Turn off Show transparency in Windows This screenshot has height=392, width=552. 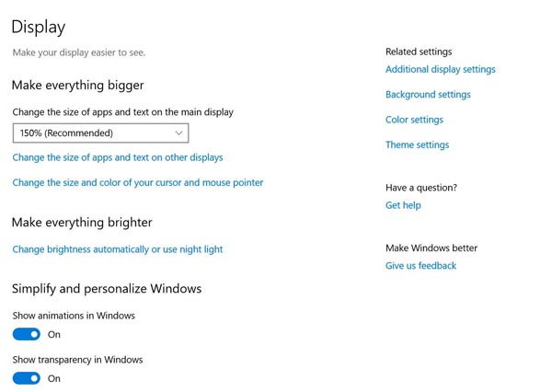tap(27, 378)
